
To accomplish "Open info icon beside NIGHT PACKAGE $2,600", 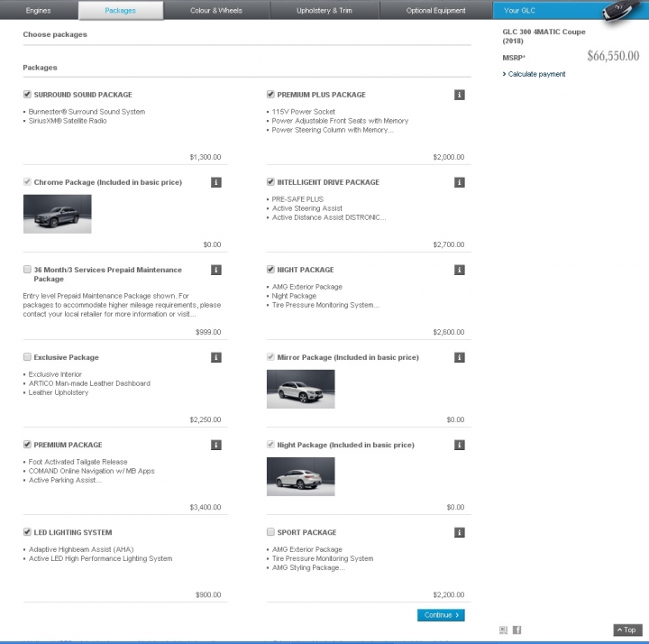I will [459, 270].
